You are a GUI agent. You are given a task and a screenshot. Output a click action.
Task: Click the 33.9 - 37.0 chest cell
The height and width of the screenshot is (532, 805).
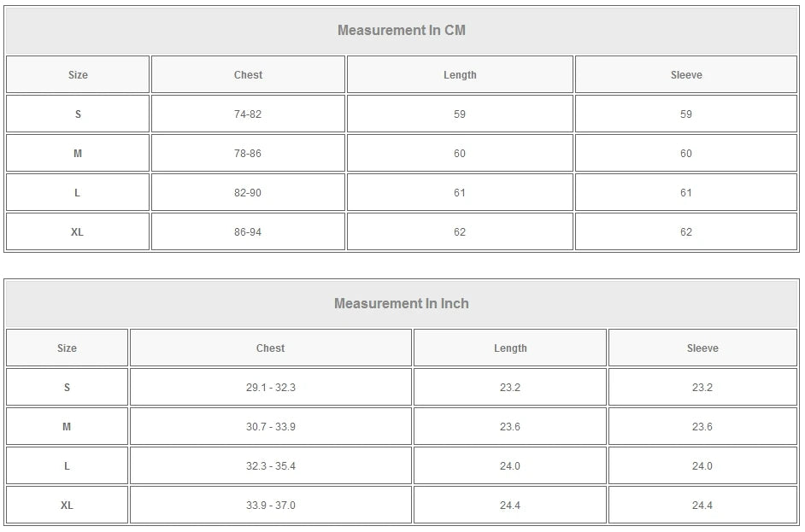pos(270,506)
